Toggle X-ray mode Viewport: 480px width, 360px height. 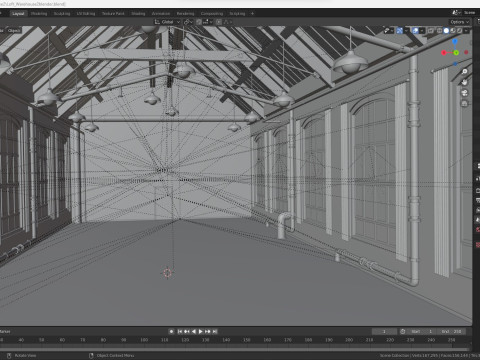tap(431, 31)
